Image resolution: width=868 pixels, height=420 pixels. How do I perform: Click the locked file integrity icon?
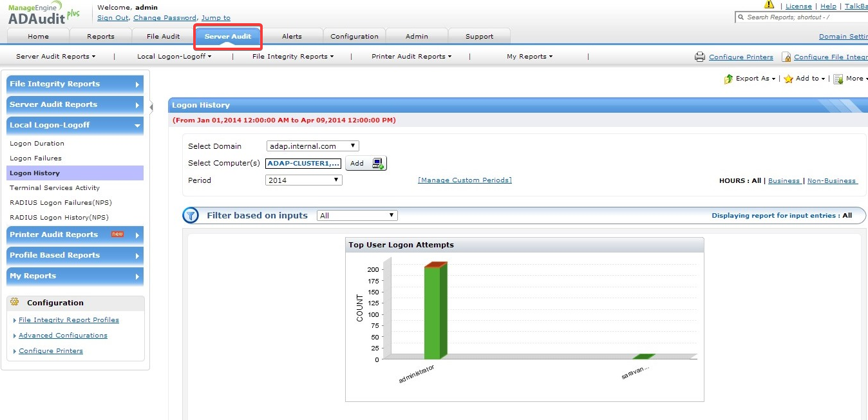click(786, 57)
